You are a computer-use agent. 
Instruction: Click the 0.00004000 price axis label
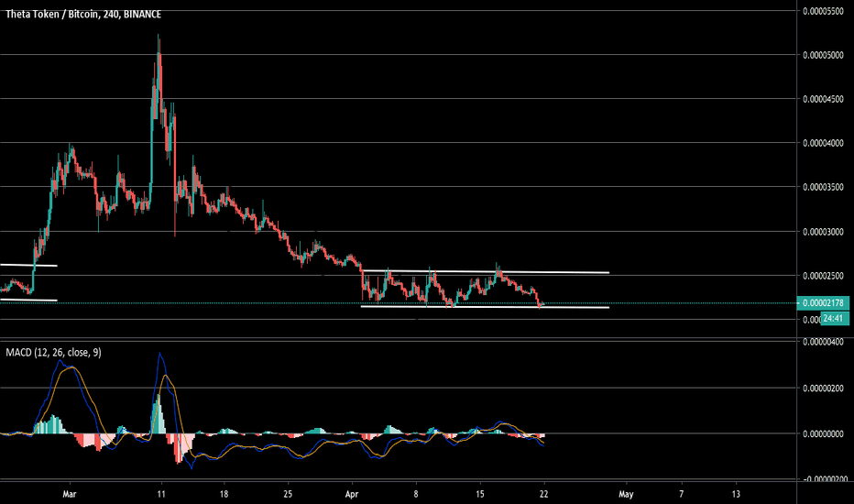coord(823,143)
